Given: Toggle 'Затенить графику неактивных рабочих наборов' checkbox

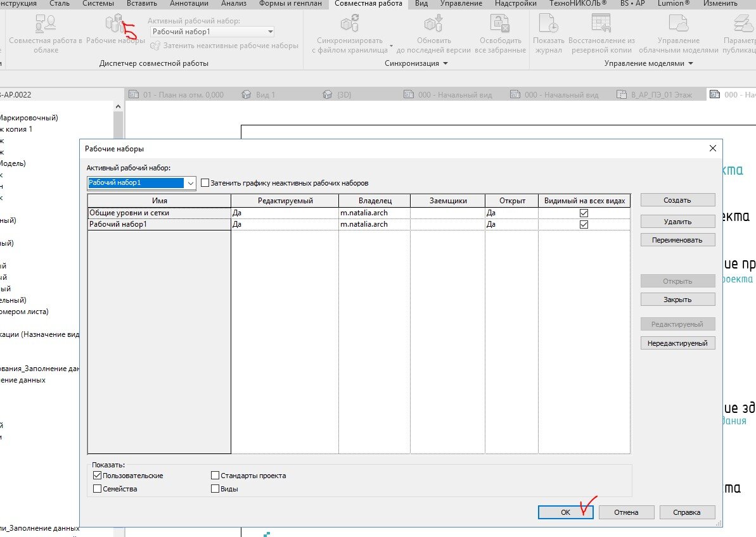Looking at the screenshot, I should coord(205,183).
